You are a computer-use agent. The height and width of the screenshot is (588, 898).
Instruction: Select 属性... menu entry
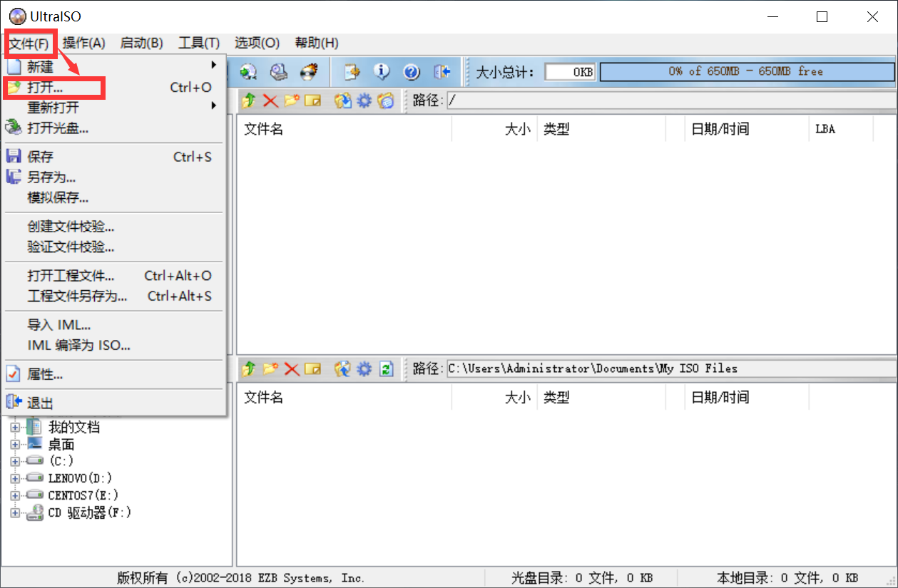tap(114, 374)
